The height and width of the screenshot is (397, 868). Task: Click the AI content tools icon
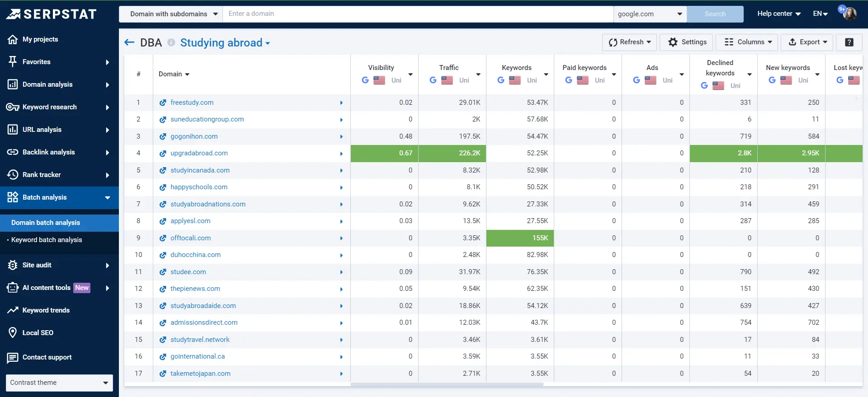click(13, 288)
